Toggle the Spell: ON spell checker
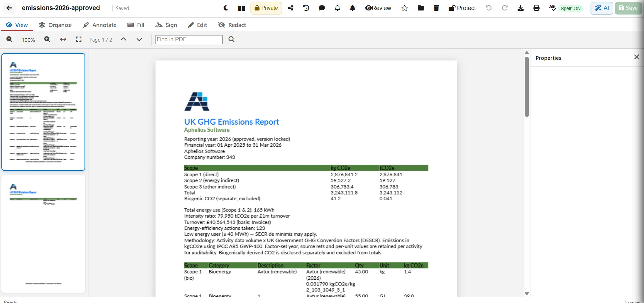Image resolution: width=644 pixels, height=303 pixels. (x=566, y=8)
